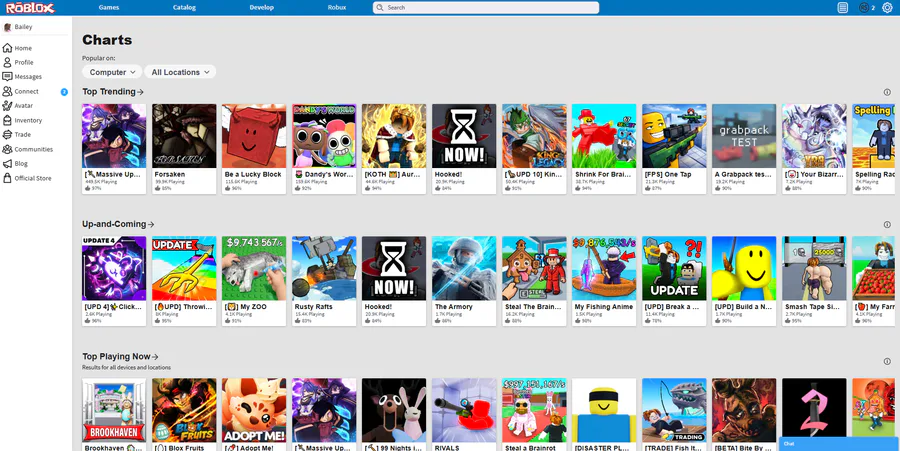Open the Computer device dropdown

[112, 72]
